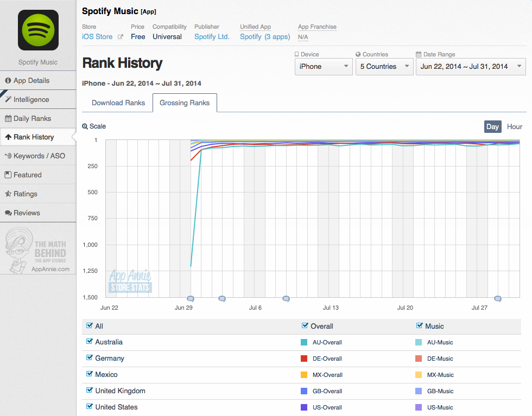Click the MX-Music color swatch
This screenshot has height=416, width=532.
(419, 375)
